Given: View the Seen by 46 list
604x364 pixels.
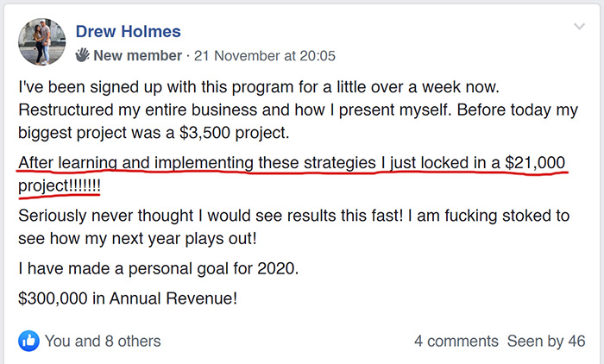Looking at the screenshot, I should click(x=546, y=342).
